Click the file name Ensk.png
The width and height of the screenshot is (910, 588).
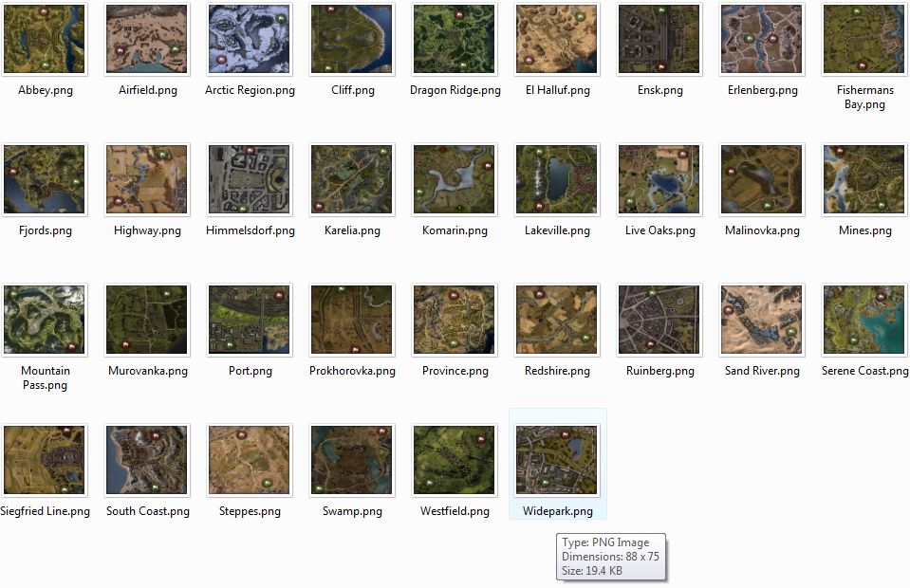tap(659, 90)
